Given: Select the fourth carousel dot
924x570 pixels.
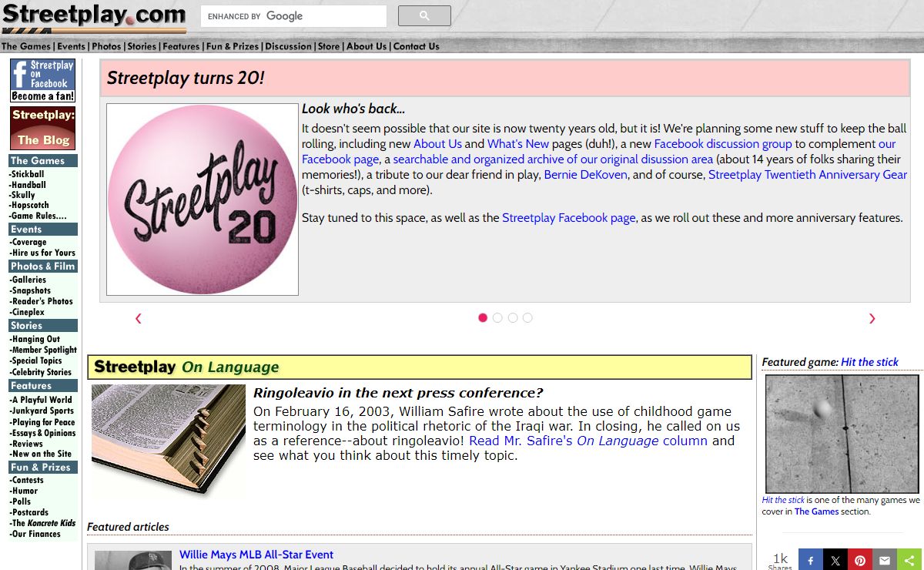Looking at the screenshot, I should (527, 317).
